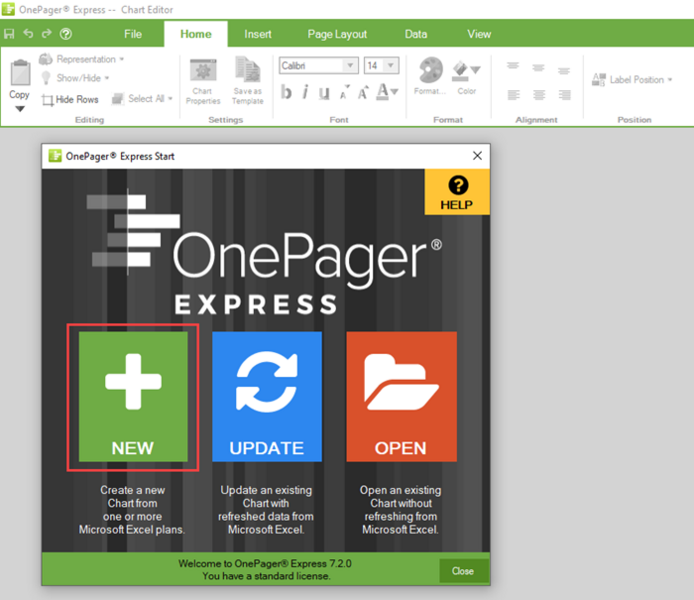Viewport: 694px width, 600px height.
Task: Click the top-left vertical alignment icon
Action: [x=513, y=66]
